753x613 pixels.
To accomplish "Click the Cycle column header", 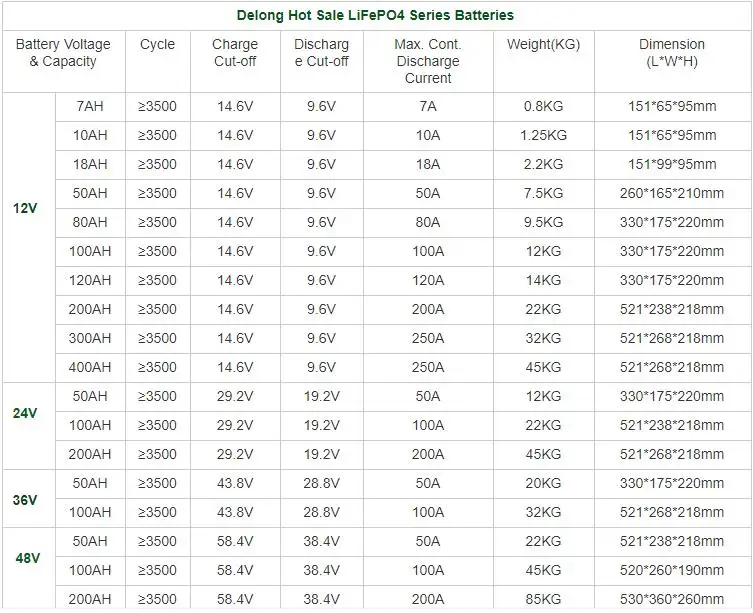I will tap(157, 45).
